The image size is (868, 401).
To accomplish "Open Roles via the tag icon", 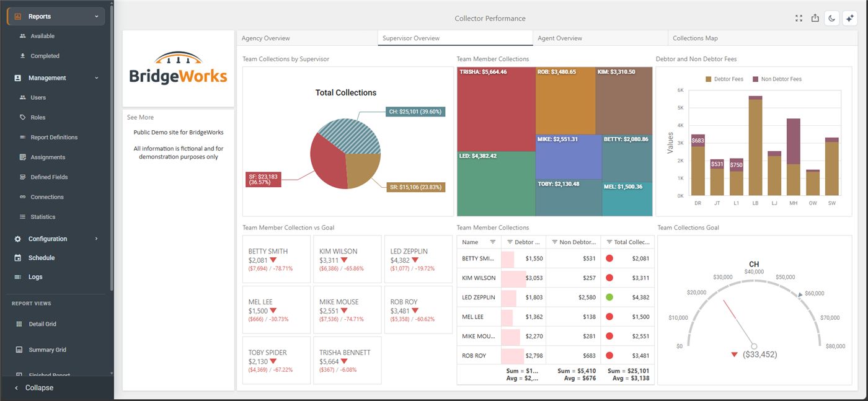I will pyautogui.click(x=23, y=117).
